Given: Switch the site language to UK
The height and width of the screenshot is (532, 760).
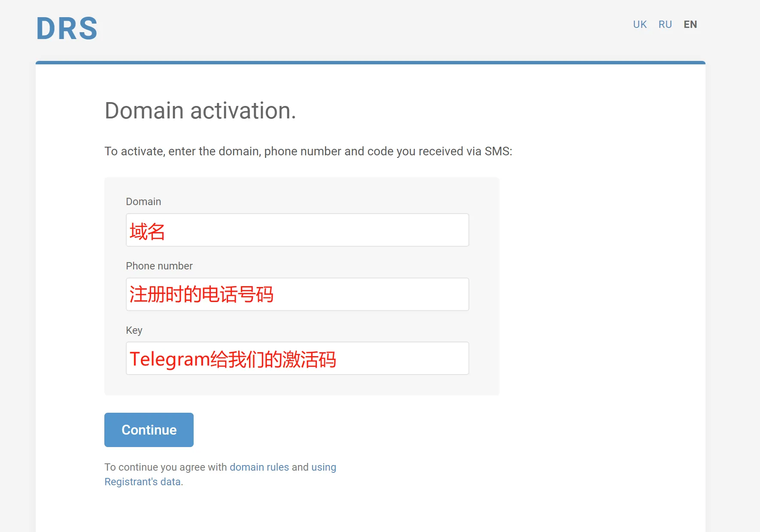Looking at the screenshot, I should 639,24.
